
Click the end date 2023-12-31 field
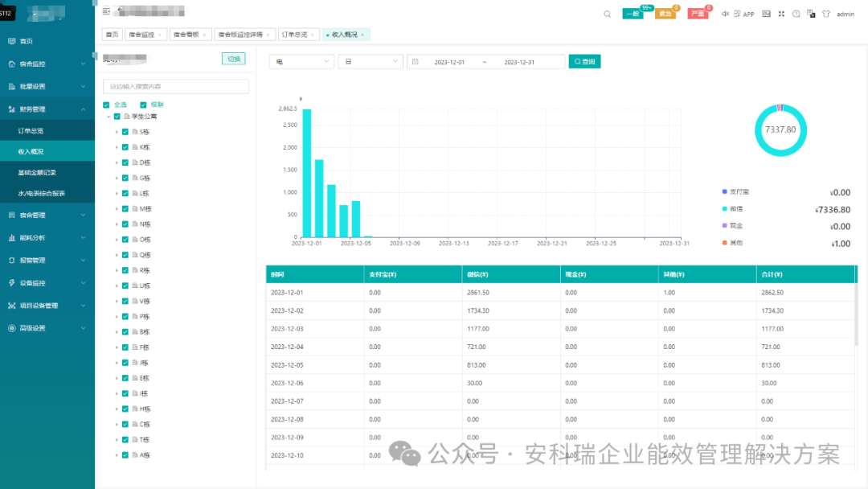(519, 62)
